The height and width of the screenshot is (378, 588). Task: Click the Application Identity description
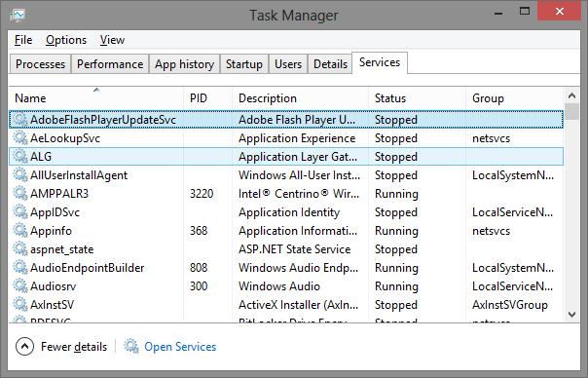click(289, 212)
